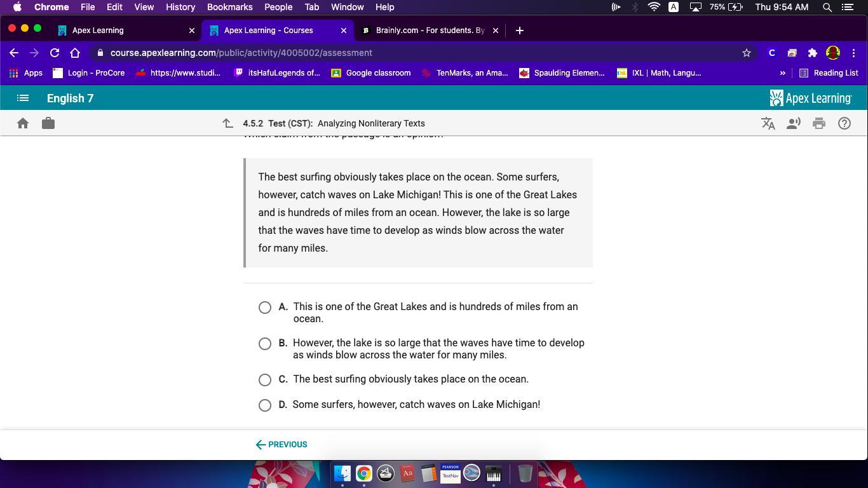Open the Chrome three-dot menu
The width and height of the screenshot is (868, 488).
pos(853,53)
